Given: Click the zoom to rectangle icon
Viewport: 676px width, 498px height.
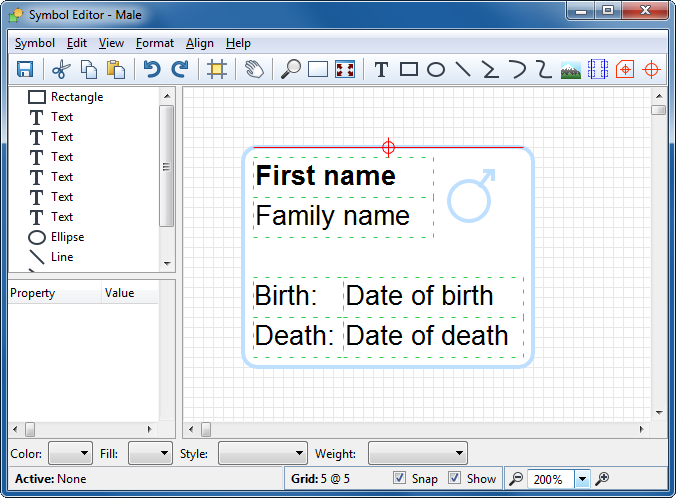Looking at the screenshot, I should (x=318, y=69).
